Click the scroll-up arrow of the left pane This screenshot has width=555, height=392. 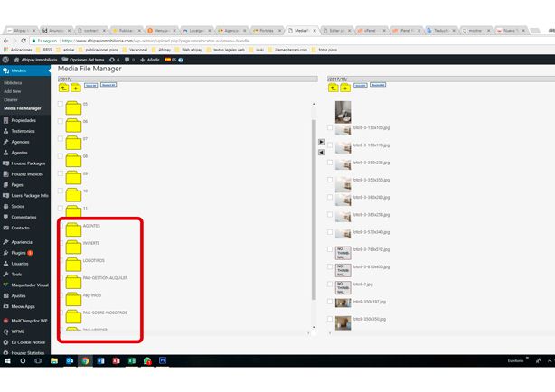coord(314,104)
